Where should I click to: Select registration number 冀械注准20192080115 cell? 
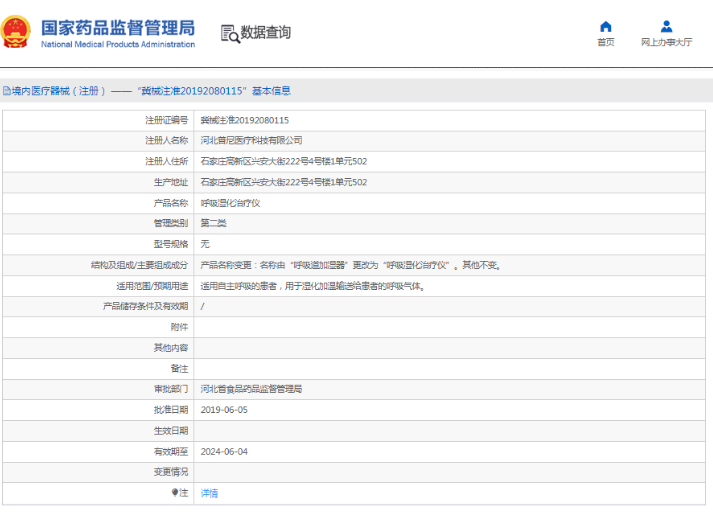click(245, 120)
